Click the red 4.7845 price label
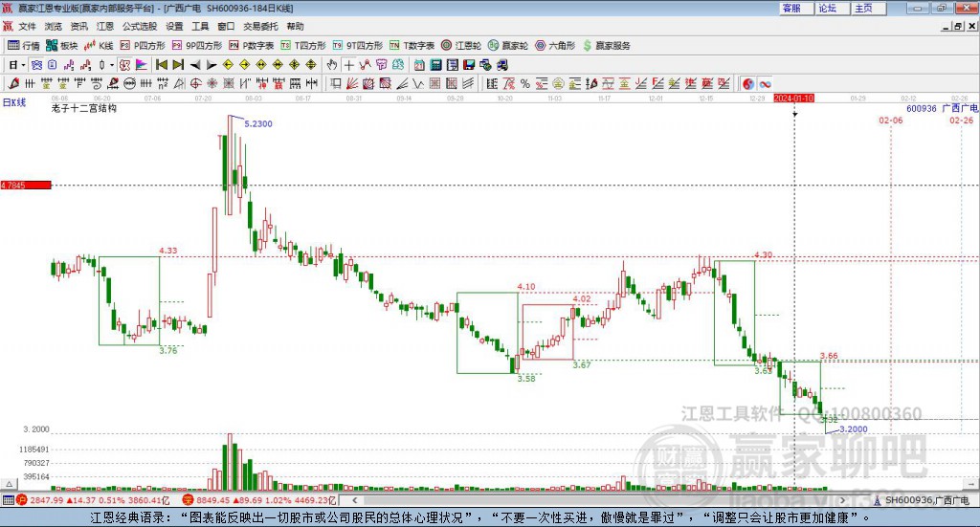Screen dimensions: 980x527 pos(26,186)
